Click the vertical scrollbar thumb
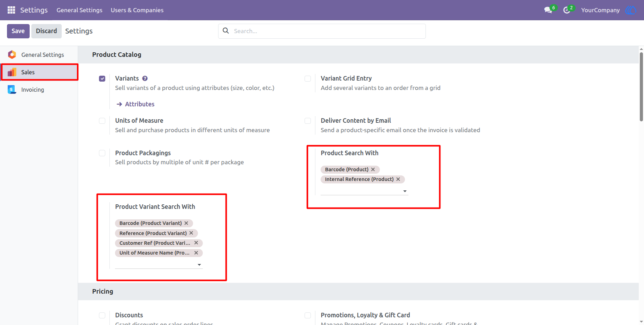This screenshot has height=325, width=644. [641, 86]
